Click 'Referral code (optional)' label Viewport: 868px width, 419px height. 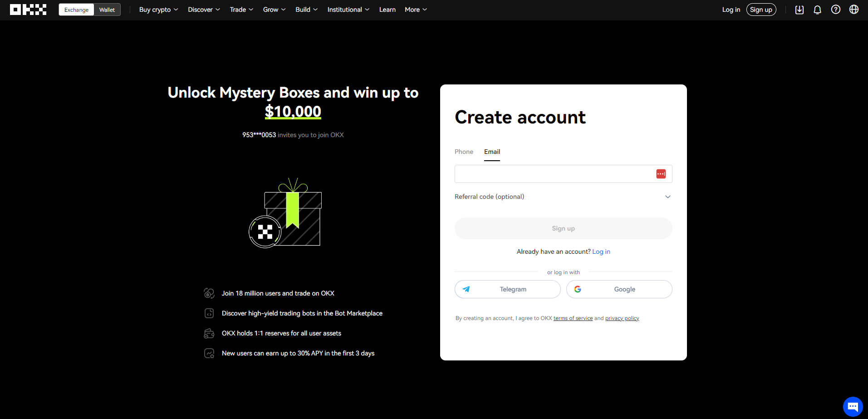[x=489, y=197]
